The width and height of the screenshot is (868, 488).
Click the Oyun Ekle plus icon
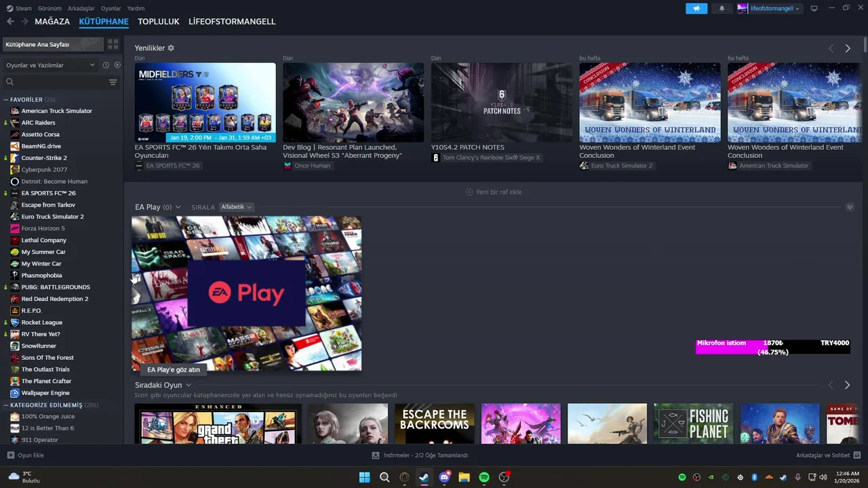coord(10,455)
